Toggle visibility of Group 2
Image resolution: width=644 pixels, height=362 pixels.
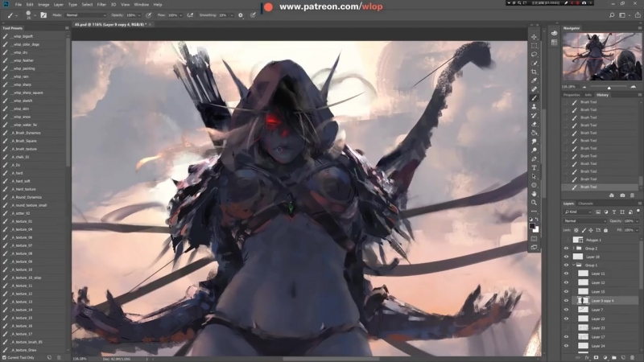[x=567, y=249]
